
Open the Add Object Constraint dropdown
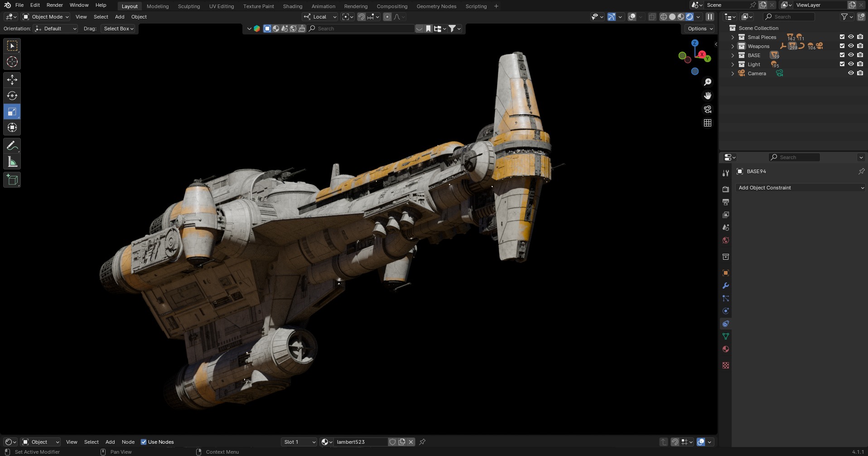point(800,188)
